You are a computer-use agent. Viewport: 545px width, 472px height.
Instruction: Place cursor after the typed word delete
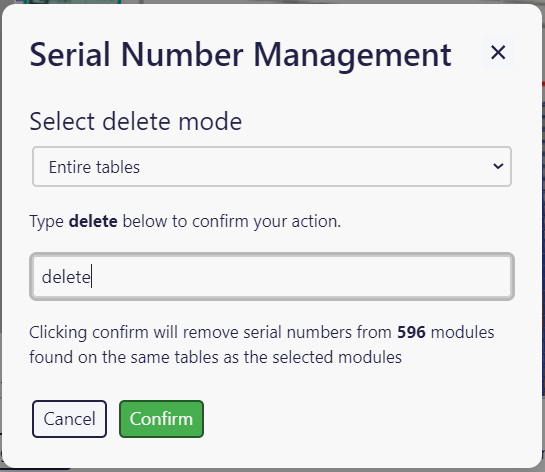pos(92,277)
